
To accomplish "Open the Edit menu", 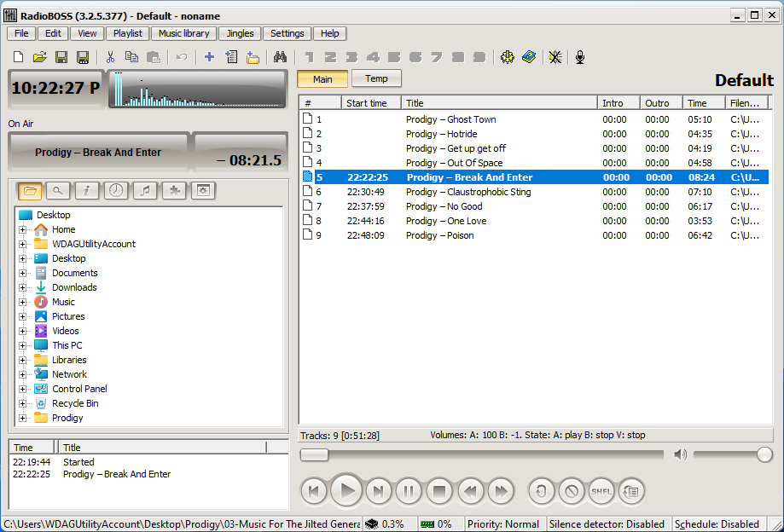I will (53, 33).
